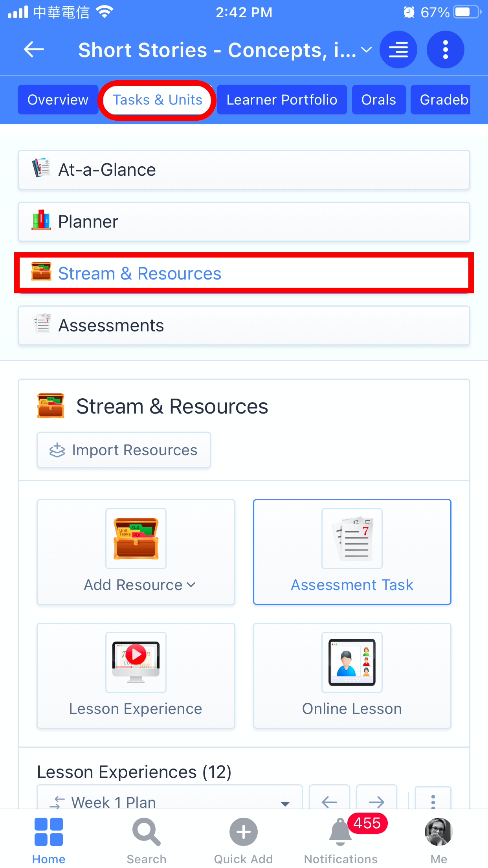Viewport: 488px width, 868px height.
Task: Open the Orals tab
Action: [x=378, y=100]
